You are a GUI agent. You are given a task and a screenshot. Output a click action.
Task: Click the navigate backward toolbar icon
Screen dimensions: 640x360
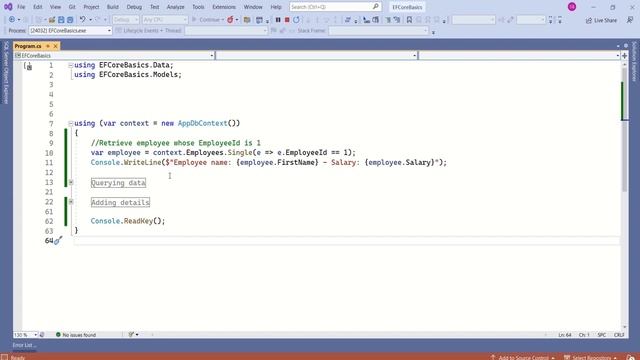pyautogui.click(x=12, y=20)
